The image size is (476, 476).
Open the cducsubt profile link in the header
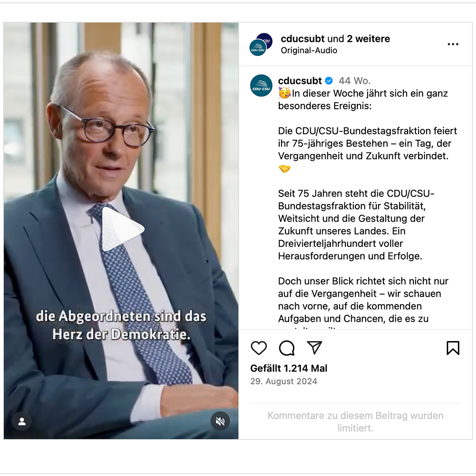(303, 38)
